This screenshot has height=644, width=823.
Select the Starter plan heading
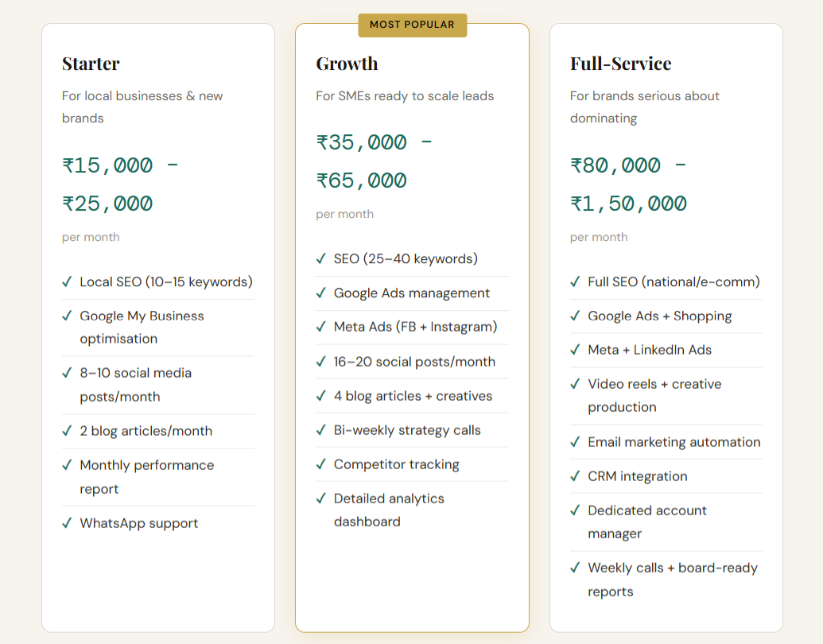[x=91, y=64]
